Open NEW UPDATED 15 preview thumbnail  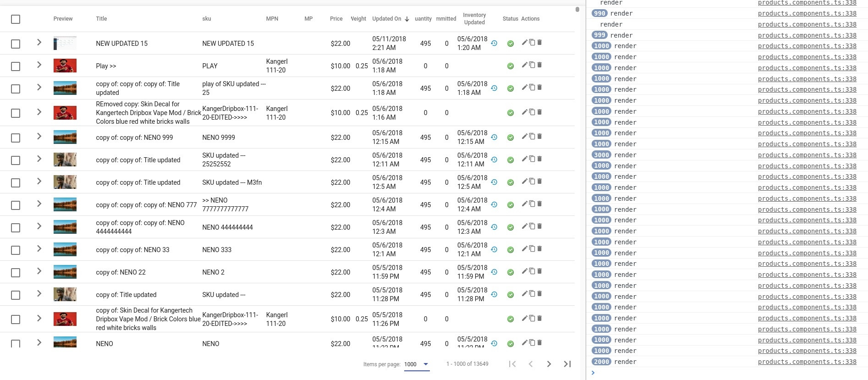click(x=65, y=43)
